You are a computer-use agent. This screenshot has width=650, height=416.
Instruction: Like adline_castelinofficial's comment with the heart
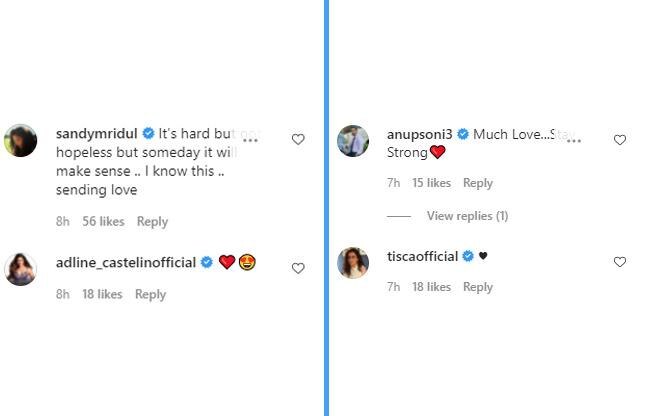[x=298, y=268]
